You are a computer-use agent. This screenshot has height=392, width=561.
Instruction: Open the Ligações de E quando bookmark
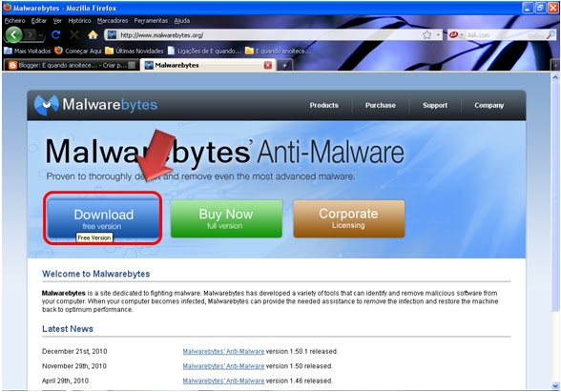coord(204,51)
